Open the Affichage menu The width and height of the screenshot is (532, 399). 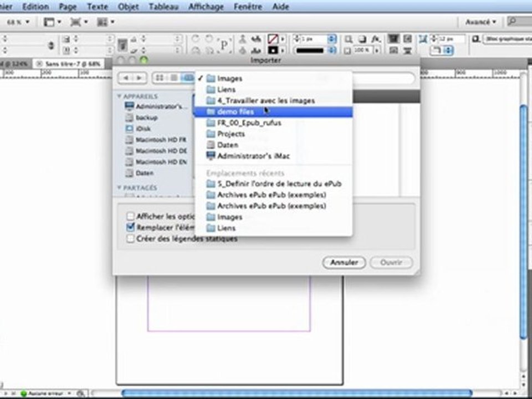click(206, 7)
